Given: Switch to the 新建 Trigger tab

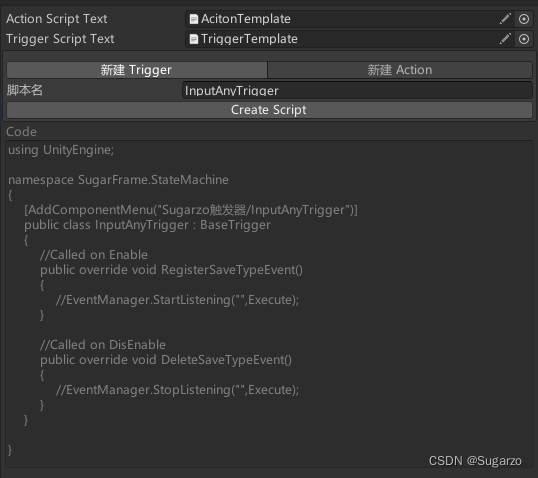Looking at the screenshot, I should (x=137, y=70).
